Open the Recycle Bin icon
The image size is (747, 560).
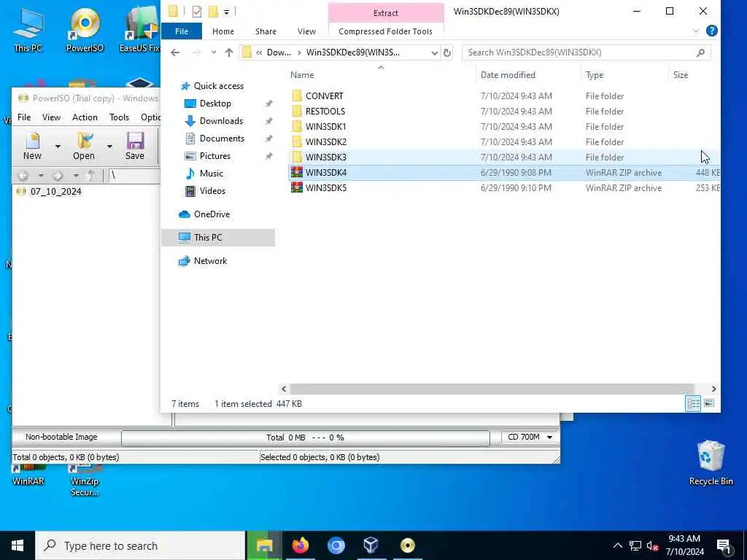[711, 463]
